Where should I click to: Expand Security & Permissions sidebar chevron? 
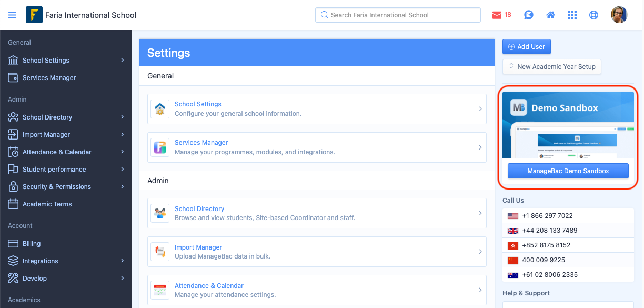point(122,186)
